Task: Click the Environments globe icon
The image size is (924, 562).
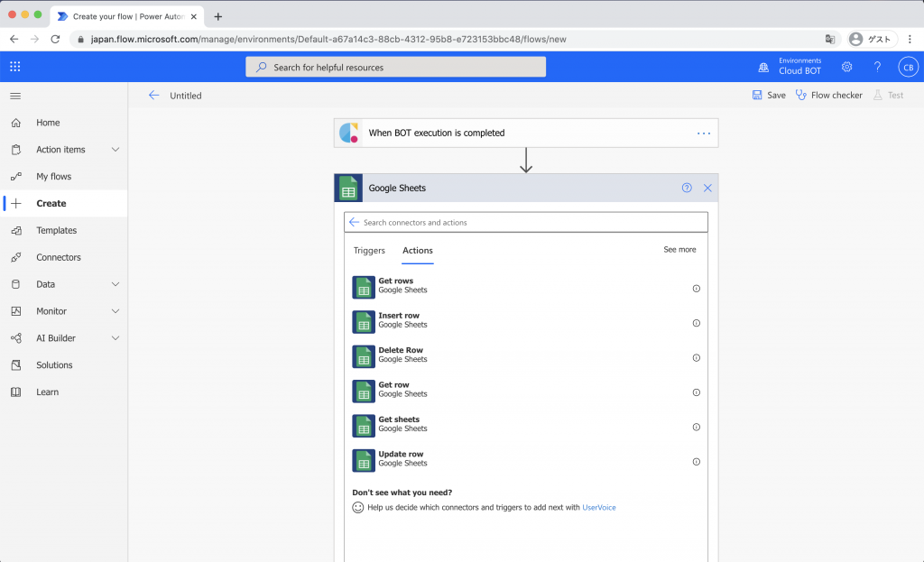Action: (x=763, y=67)
